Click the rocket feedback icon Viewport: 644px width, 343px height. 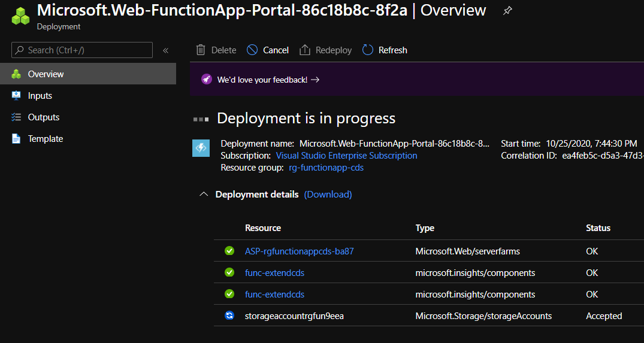tap(206, 80)
